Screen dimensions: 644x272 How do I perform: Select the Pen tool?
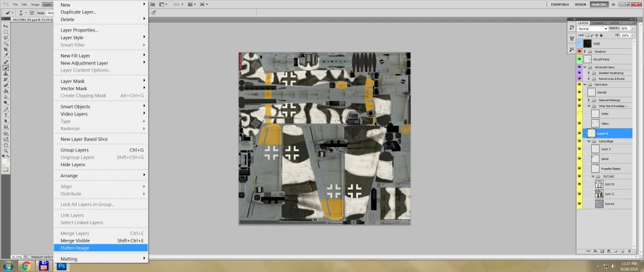(x=6, y=110)
